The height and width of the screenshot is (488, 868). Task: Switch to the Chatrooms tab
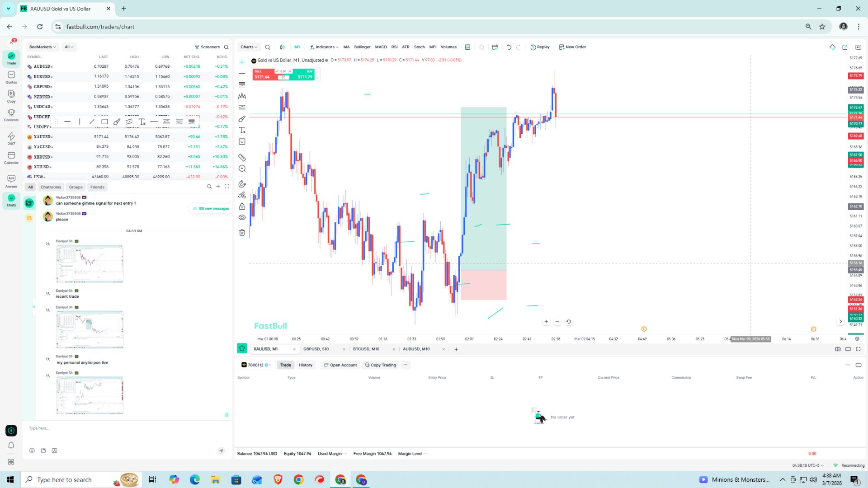[x=51, y=187]
